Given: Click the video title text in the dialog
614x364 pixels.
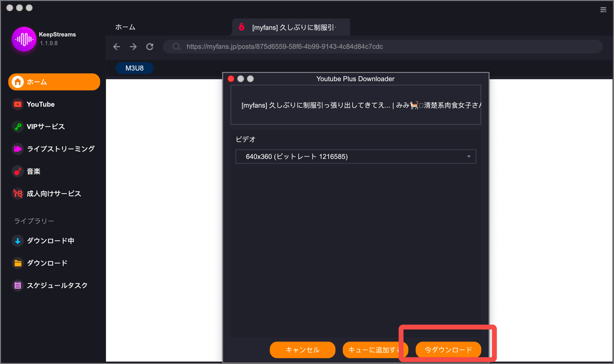Looking at the screenshot, I should coord(361,105).
